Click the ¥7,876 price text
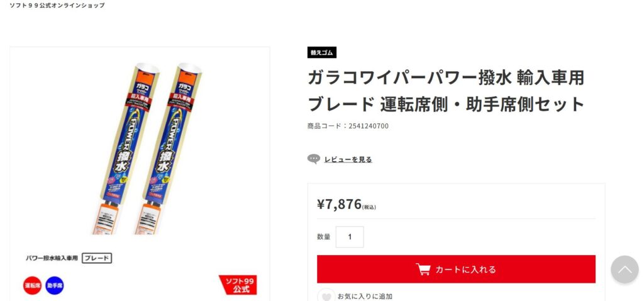The image size is (644, 301). tap(339, 204)
